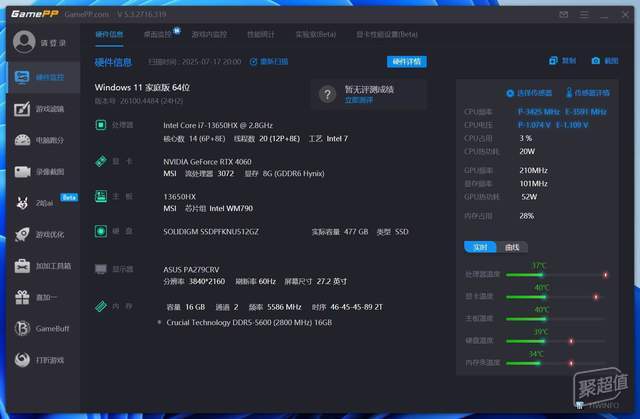The width and height of the screenshot is (640, 419).
Task: Select the realtime view toggle
Action: [x=480, y=247]
